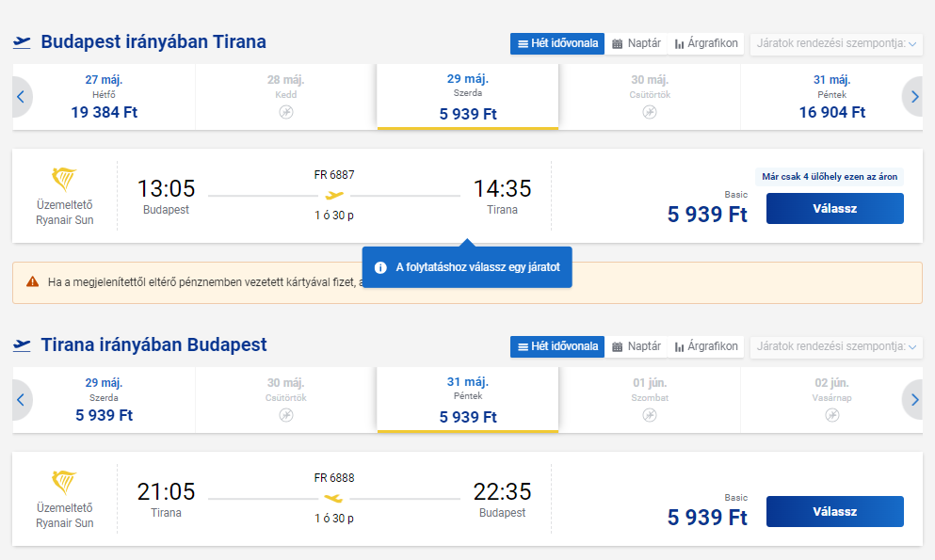Viewport: 935px width, 560px height.
Task: Show later return dates with the right arrow
Action: click(x=914, y=400)
